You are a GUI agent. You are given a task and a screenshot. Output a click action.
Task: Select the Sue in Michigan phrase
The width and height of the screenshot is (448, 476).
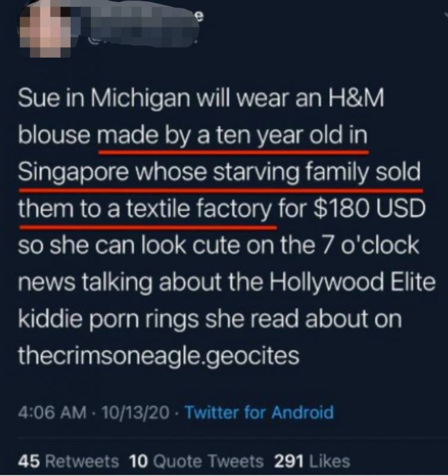coord(104,99)
